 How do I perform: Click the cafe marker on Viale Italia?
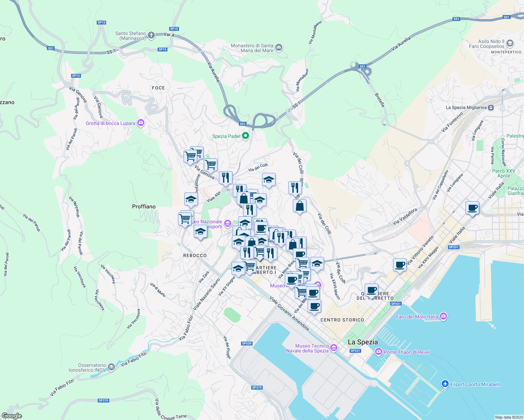point(472,208)
